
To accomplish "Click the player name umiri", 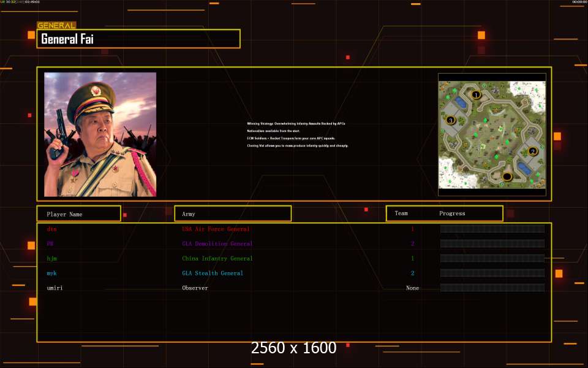I will (55, 288).
